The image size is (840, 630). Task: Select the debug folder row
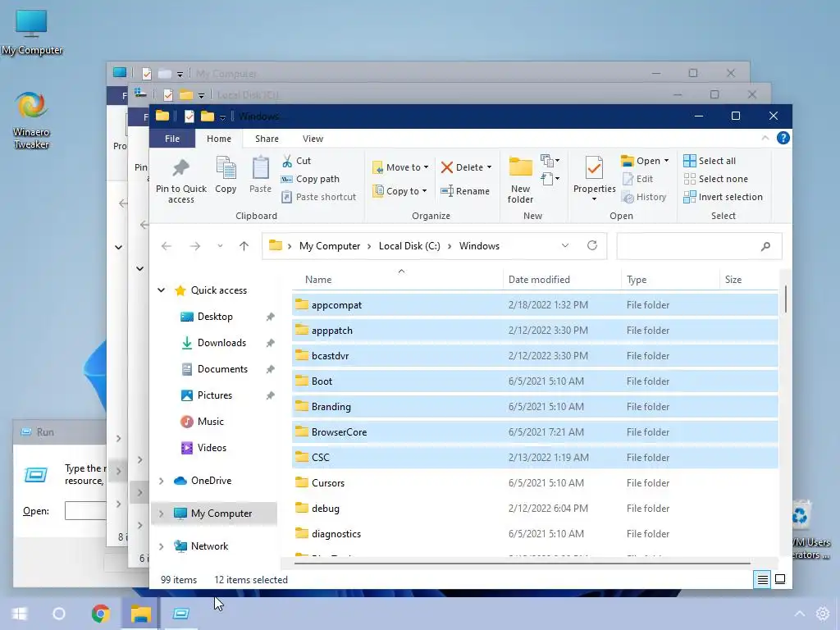535,508
